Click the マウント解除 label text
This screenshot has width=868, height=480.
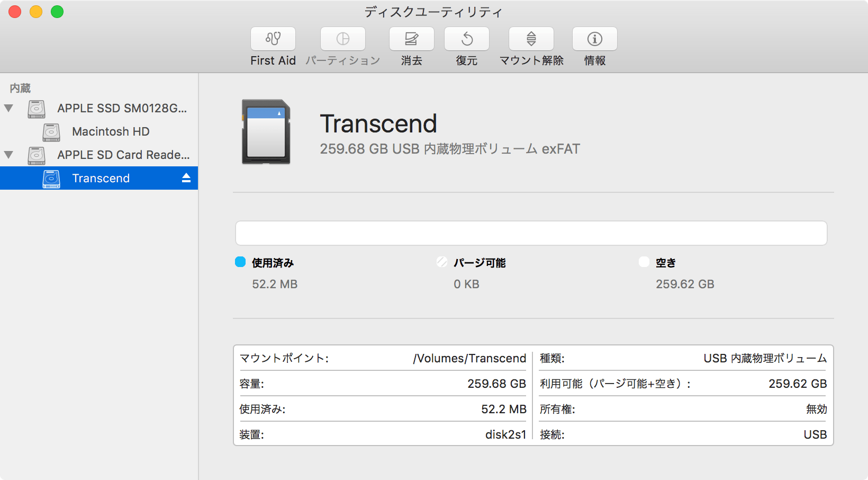[531, 60]
